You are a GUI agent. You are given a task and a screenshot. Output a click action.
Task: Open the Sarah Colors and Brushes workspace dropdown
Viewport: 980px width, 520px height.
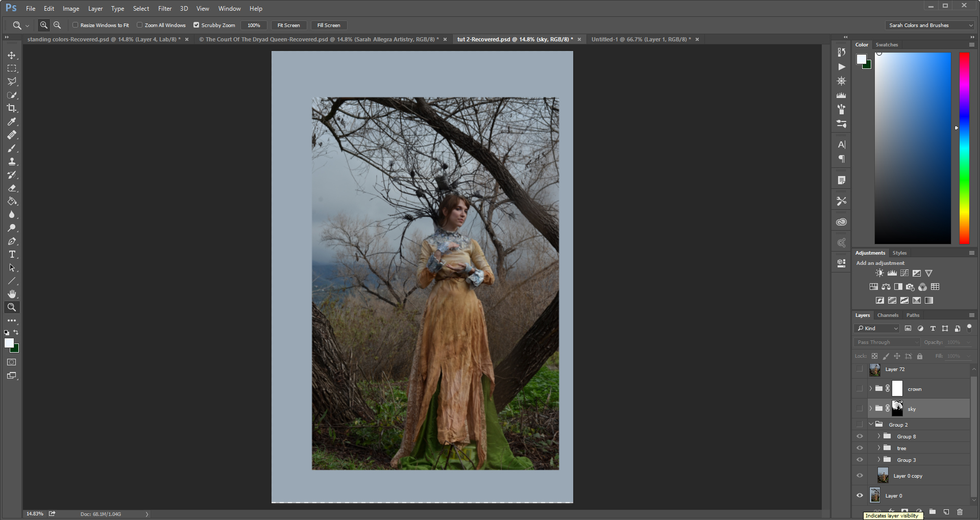(930, 25)
